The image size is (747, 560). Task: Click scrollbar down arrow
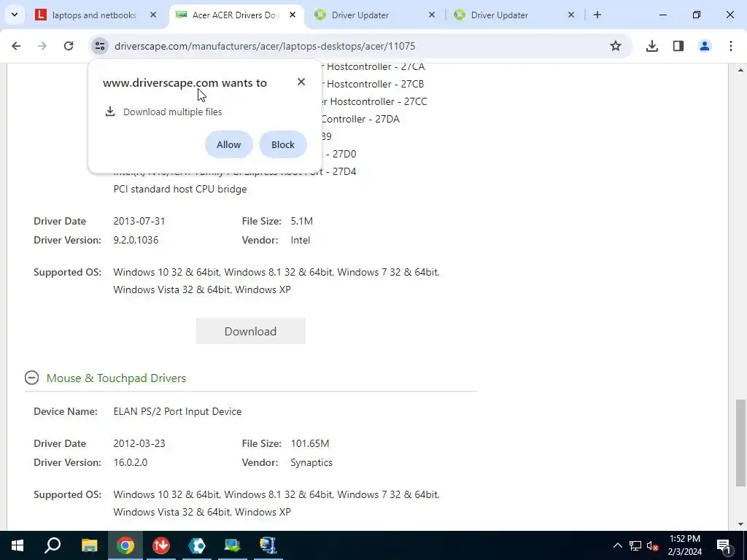pyautogui.click(x=741, y=524)
